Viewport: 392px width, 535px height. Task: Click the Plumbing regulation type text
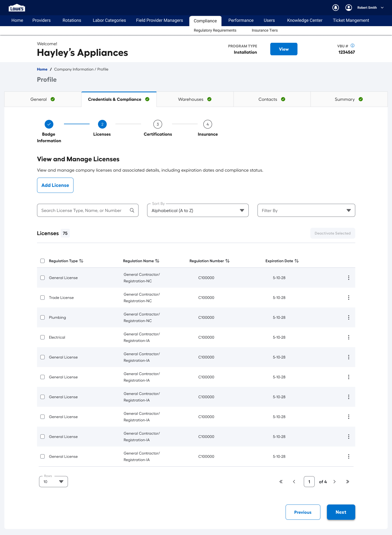57,317
